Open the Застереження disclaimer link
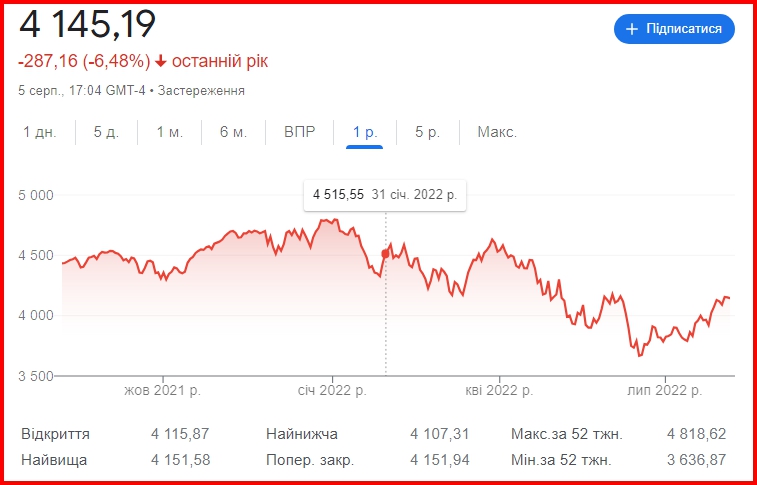The image size is (757, 485). pos(201,91)
